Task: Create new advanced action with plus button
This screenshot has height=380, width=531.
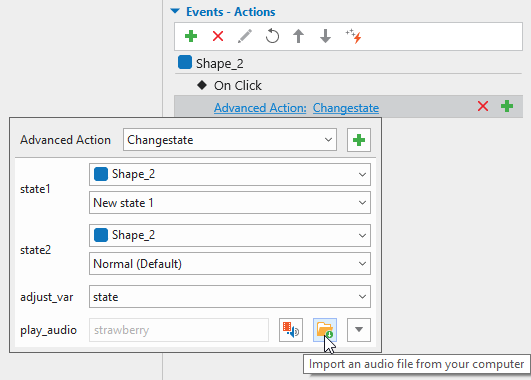Action: (359, 140)
